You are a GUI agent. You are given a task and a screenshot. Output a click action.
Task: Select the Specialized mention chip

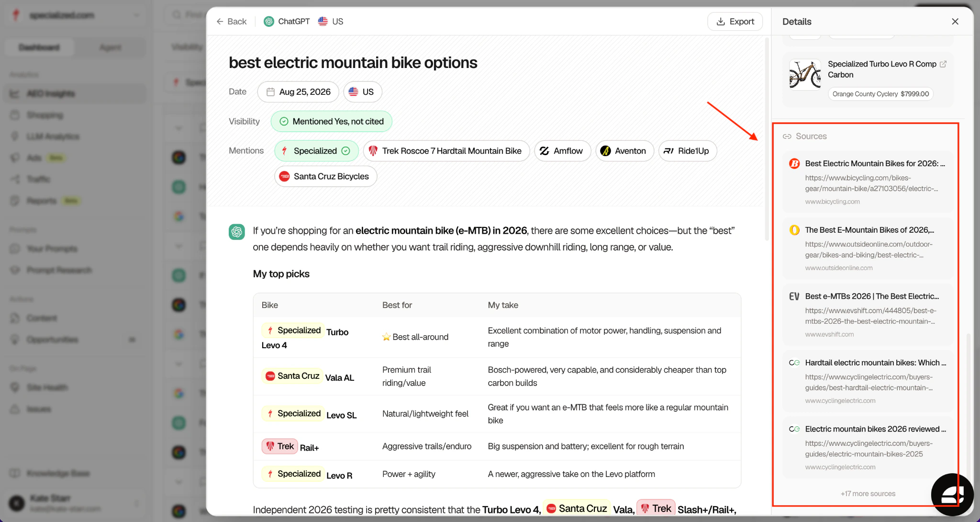(316, 151)
